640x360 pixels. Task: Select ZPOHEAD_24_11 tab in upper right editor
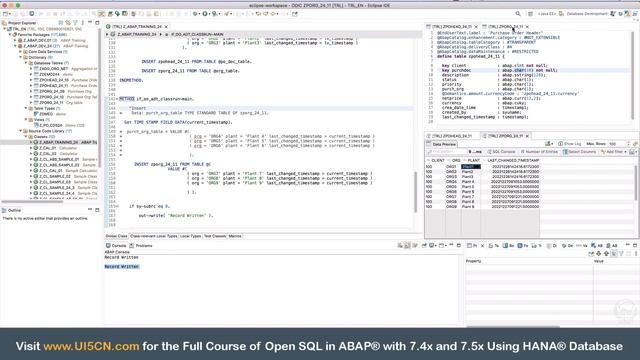tap(452, 27)
